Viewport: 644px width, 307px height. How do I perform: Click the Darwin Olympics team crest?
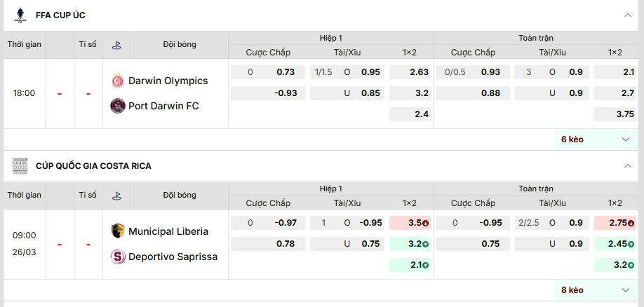point(118,81)
